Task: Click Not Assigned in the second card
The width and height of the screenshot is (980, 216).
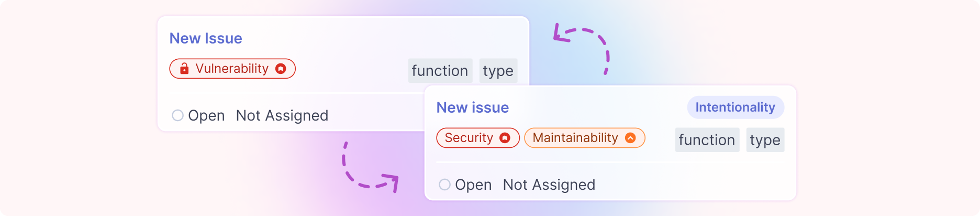Action: coord(549,185)
